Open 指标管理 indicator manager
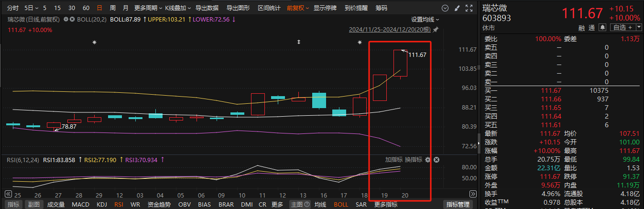The width and height of the screenshot is (644, 209). pos(458,205)
